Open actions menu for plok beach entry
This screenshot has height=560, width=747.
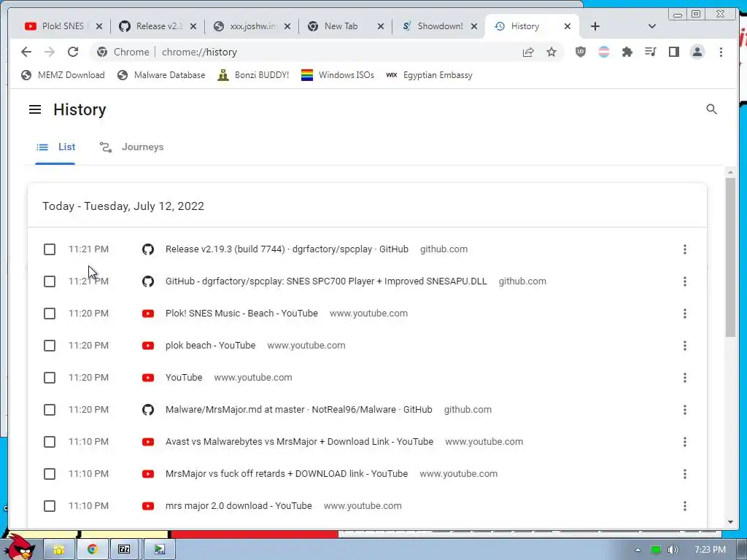[x=684, y=346]
